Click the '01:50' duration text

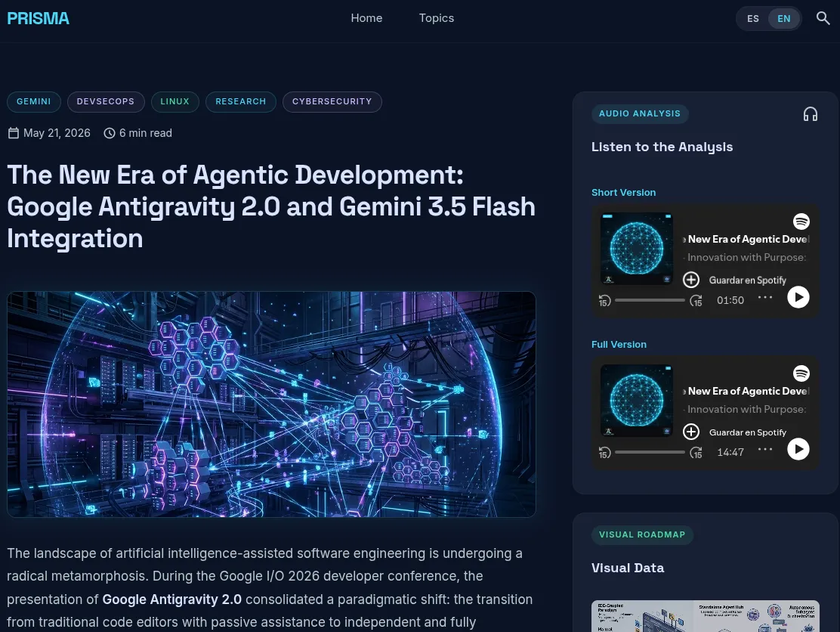click(x=730, y=300)
